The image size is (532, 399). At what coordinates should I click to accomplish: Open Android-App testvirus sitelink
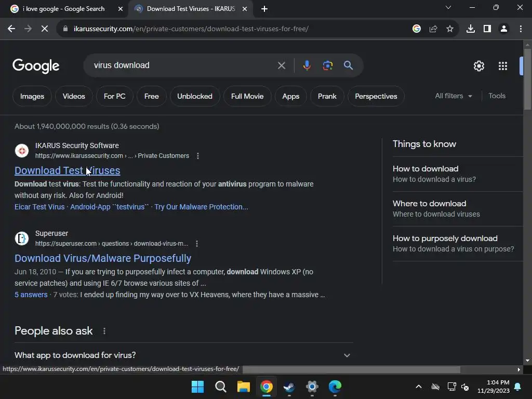tap(109, 207)
